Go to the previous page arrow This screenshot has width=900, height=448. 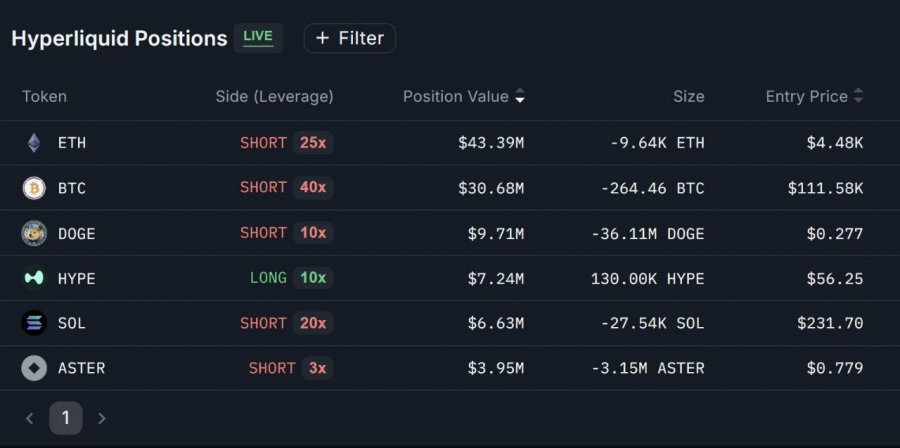30,418
